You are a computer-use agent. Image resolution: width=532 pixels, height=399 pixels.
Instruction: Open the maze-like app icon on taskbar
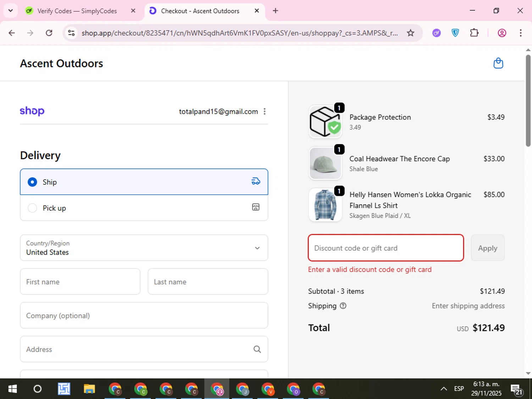[x=64, y=389]
